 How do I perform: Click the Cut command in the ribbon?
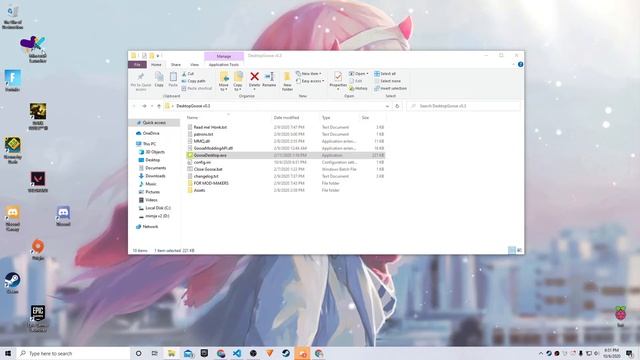[x=188, y=74]
